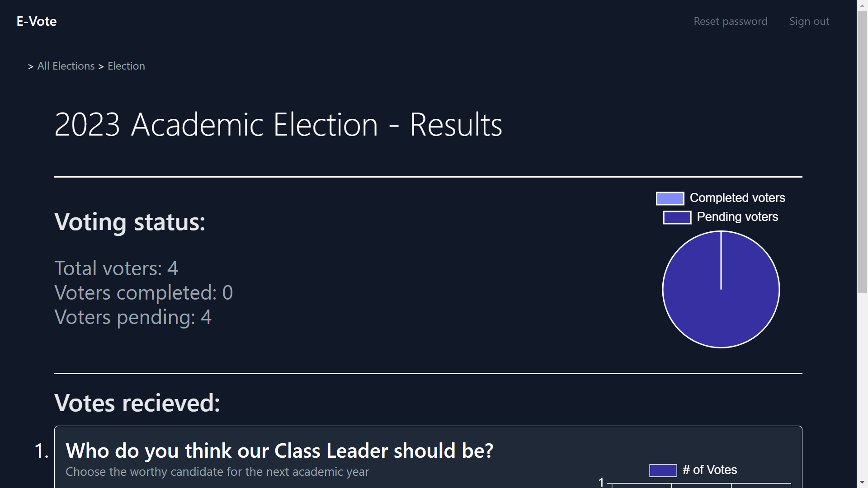Select the Class Leader question title
The height and width of the screenshot is (488, 868).
pos(279,450)
